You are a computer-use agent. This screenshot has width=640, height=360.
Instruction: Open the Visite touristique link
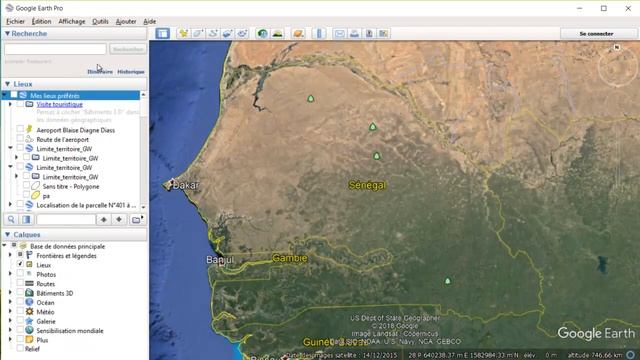[x=60, y=104]
